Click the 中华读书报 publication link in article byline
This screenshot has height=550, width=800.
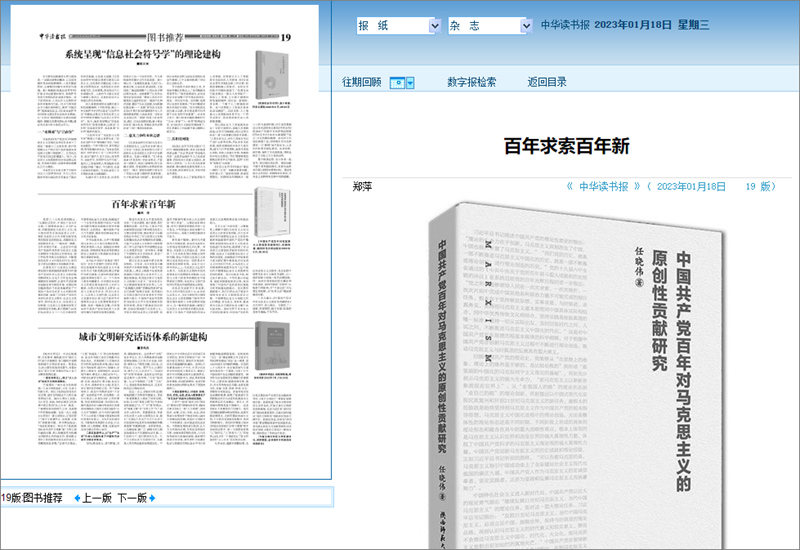(x=603, y=187)
